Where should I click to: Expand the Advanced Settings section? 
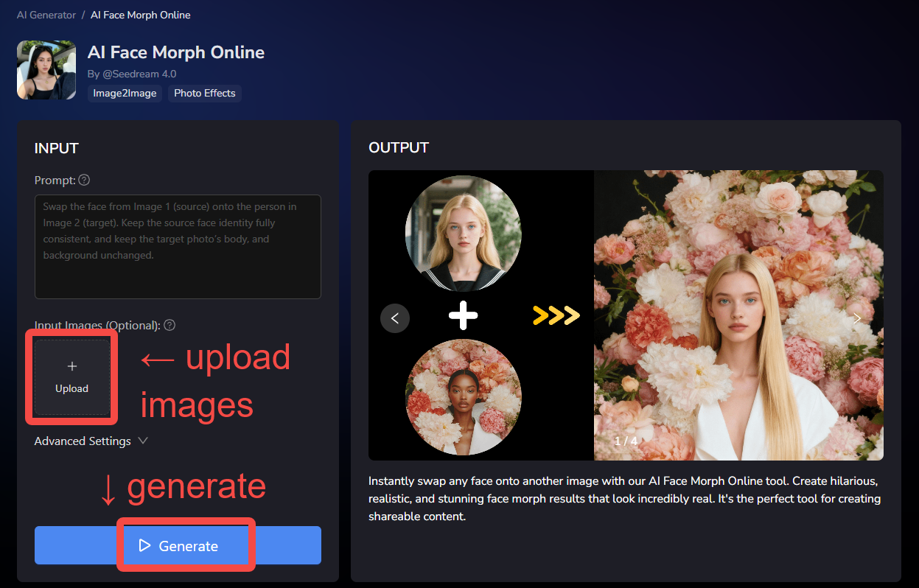tap(91, 441)
